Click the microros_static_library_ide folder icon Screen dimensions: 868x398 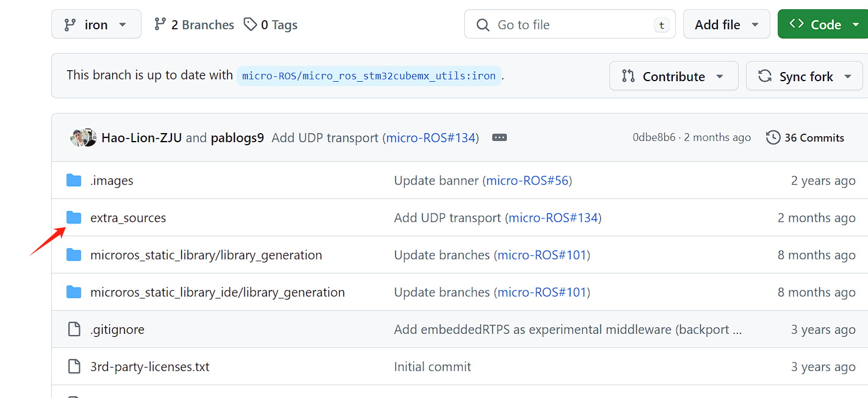[x=74, y=292]
